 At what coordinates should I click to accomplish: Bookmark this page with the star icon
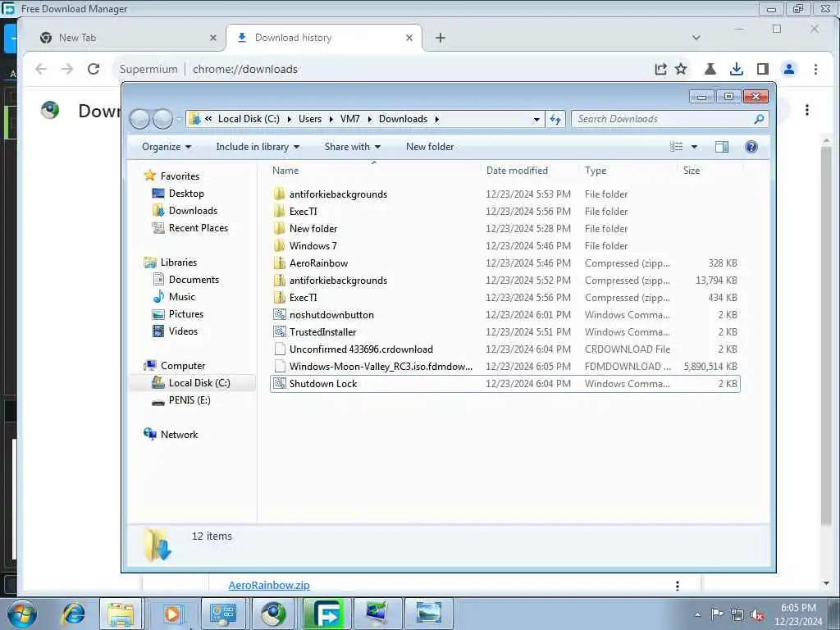pos(681,69)
